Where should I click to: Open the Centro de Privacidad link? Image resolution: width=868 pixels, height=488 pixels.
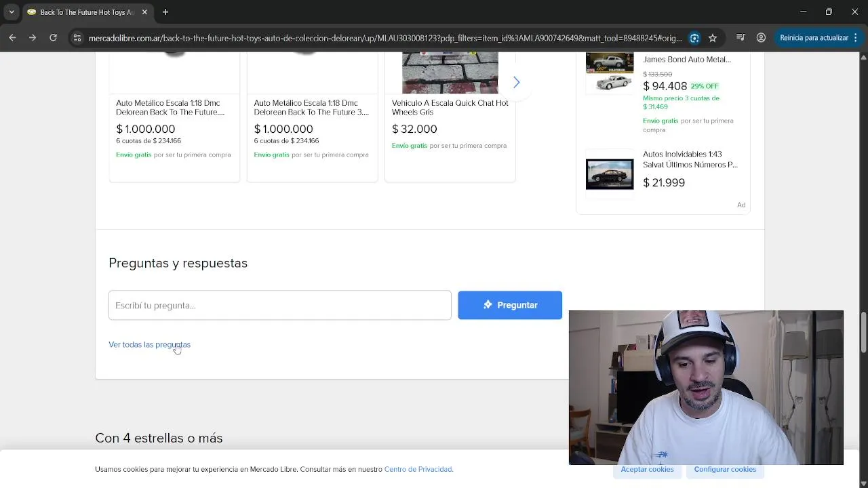coord(418,469)
